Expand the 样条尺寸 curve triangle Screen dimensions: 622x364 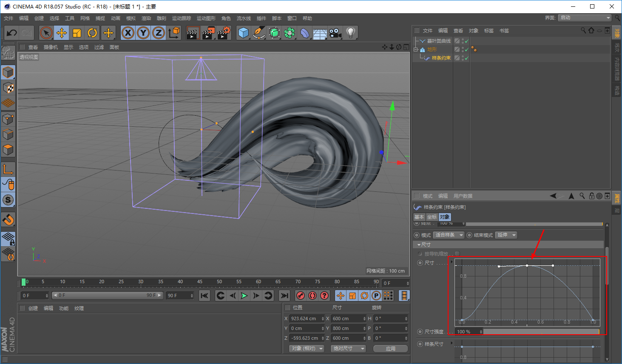point(452,342)
